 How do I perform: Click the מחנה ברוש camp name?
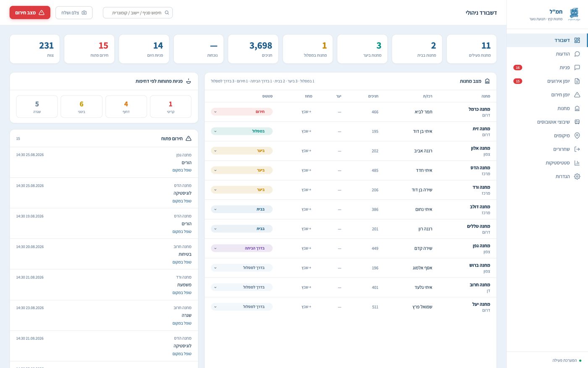[480, 265]
